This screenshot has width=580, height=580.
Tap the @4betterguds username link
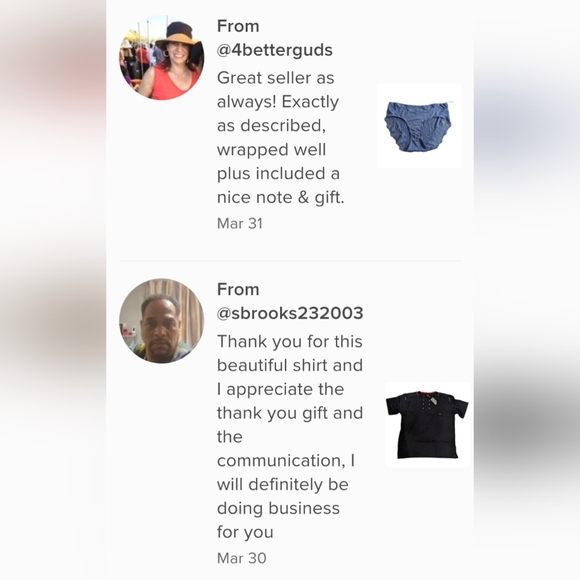(274, 50)
